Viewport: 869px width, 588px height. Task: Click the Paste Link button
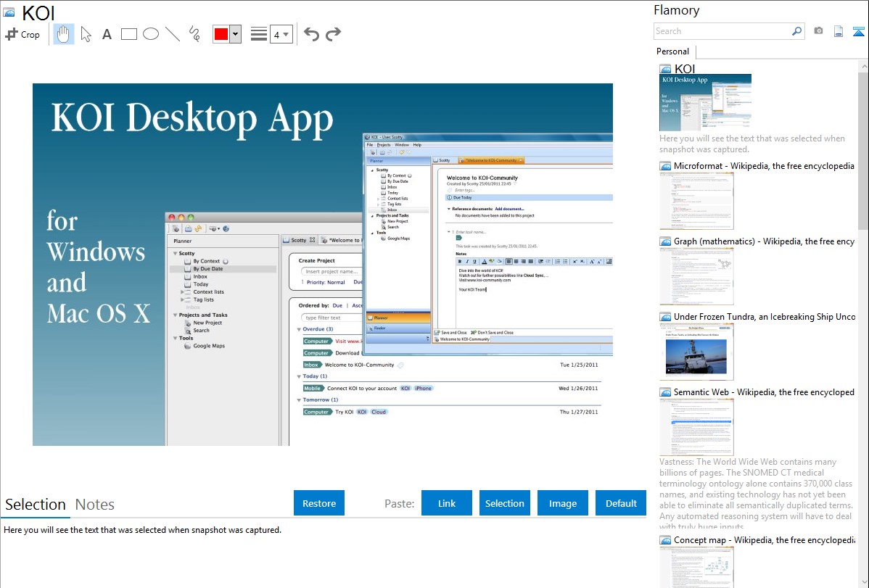pyautogui.click(x=447, y=503)
